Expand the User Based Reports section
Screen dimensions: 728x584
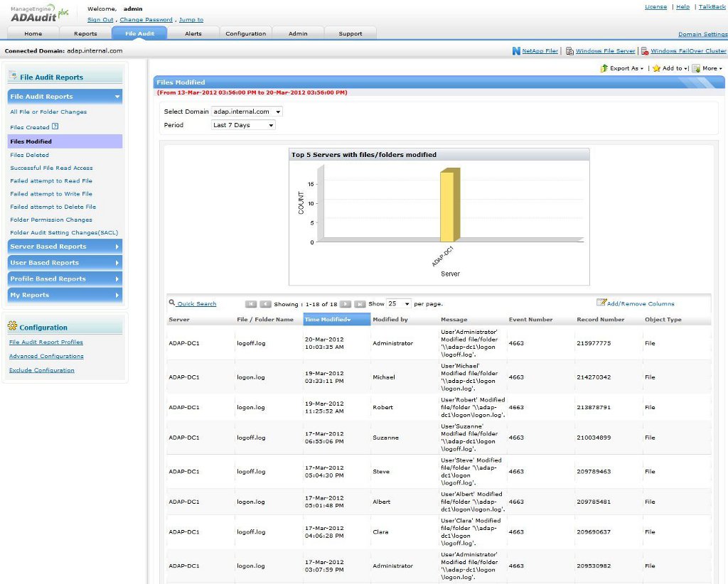coord(65,262)
